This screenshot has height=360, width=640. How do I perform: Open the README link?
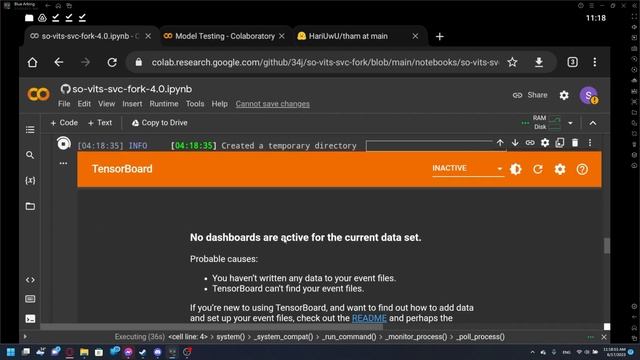tap(369, 318)
